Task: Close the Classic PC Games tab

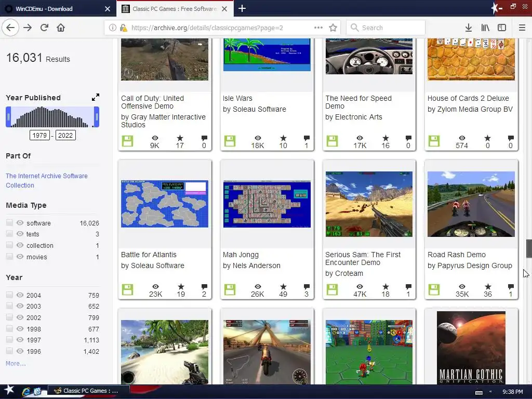Action: tap(224, 9)
